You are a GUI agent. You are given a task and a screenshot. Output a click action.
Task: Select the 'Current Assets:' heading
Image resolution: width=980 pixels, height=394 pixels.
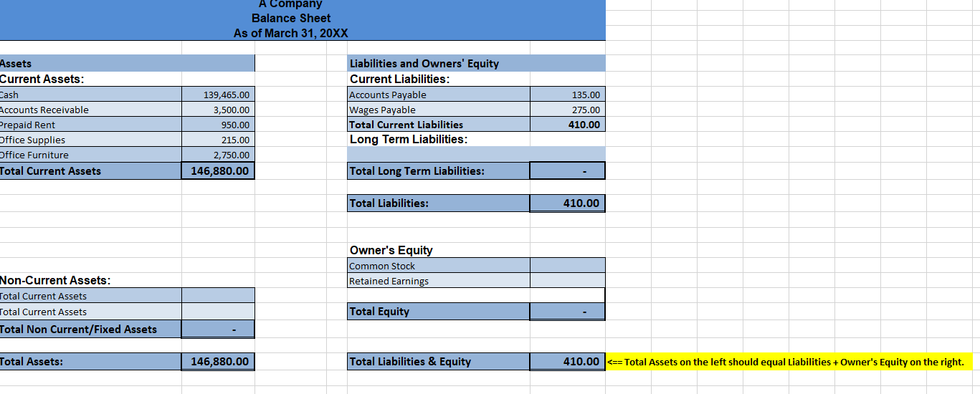42,79
